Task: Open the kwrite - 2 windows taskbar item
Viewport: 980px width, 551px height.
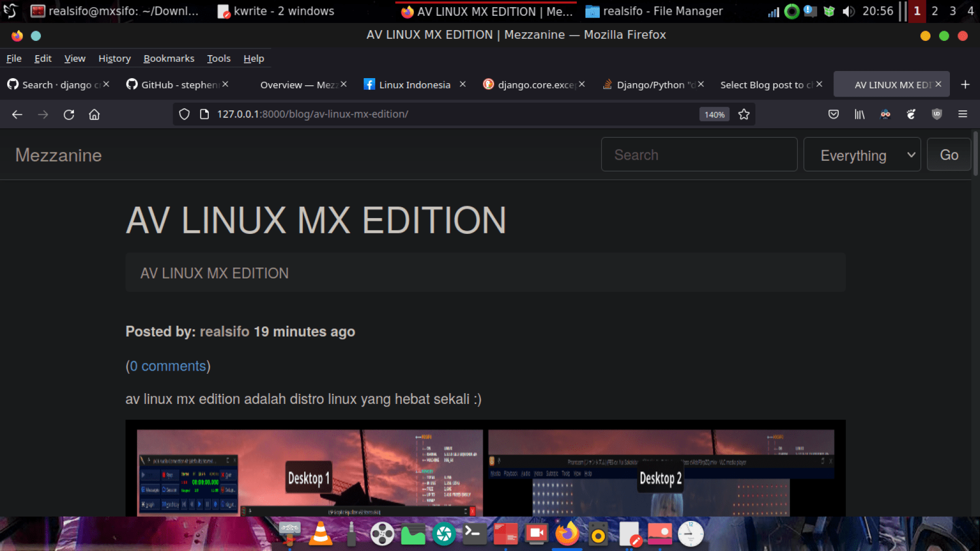Action: click(x=276, y=11)
